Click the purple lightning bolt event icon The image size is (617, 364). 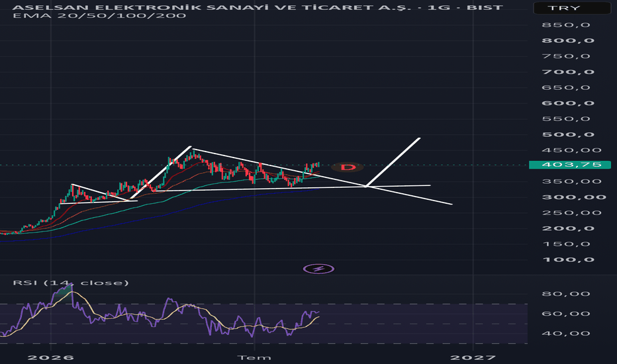click(x=318, y=269)
